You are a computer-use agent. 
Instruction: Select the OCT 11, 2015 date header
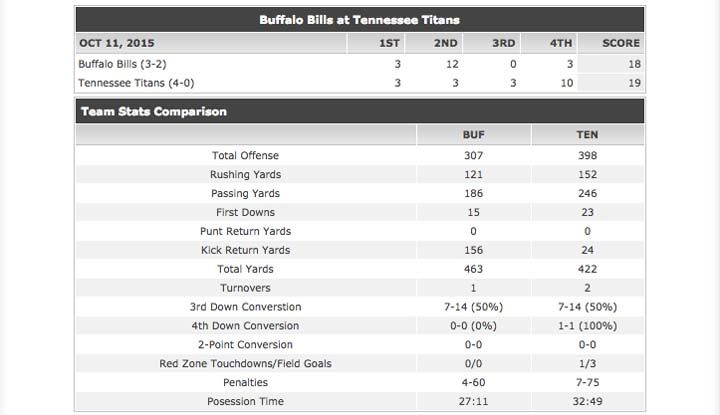pyautogui.click(x=117, y=43)
